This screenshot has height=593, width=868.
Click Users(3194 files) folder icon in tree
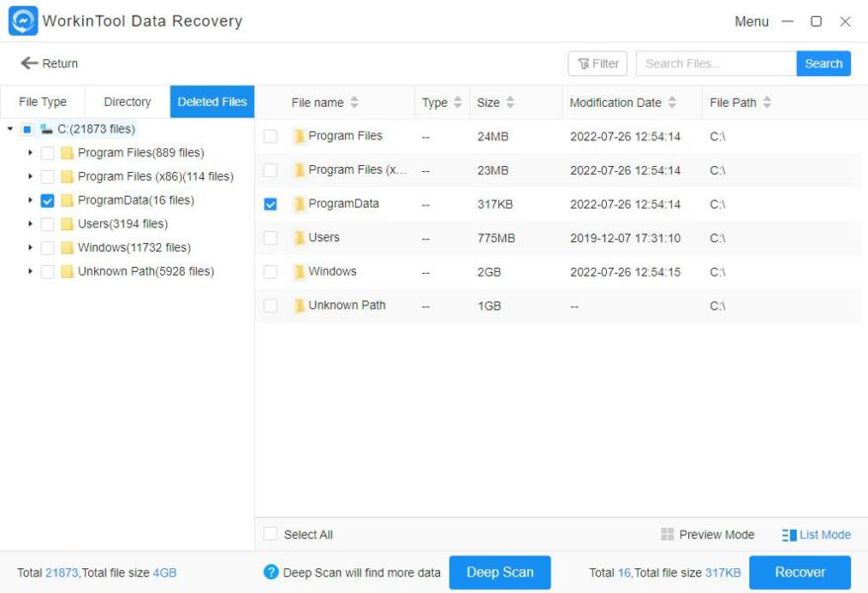67,224
